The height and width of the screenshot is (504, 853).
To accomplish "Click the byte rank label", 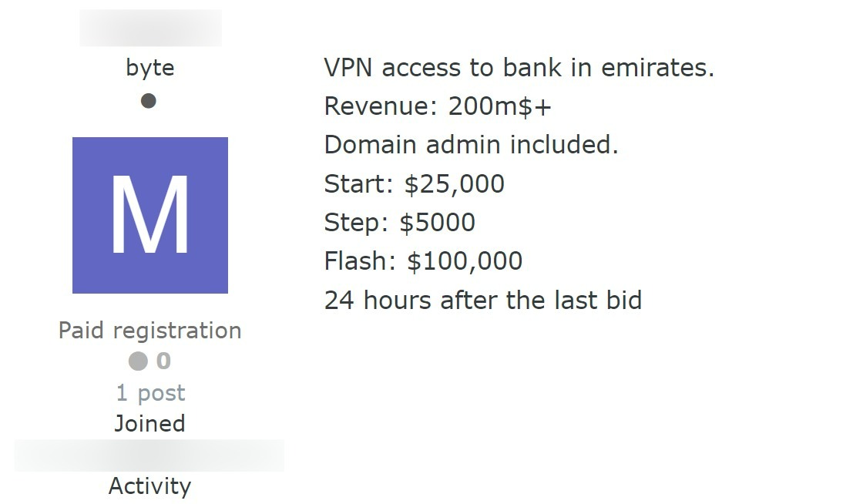I will [150, 68].
